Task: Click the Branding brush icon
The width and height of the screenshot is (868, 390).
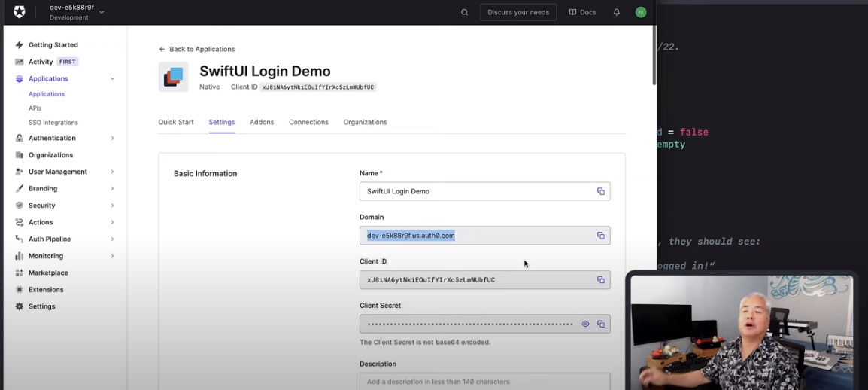Action: point(20,188)
